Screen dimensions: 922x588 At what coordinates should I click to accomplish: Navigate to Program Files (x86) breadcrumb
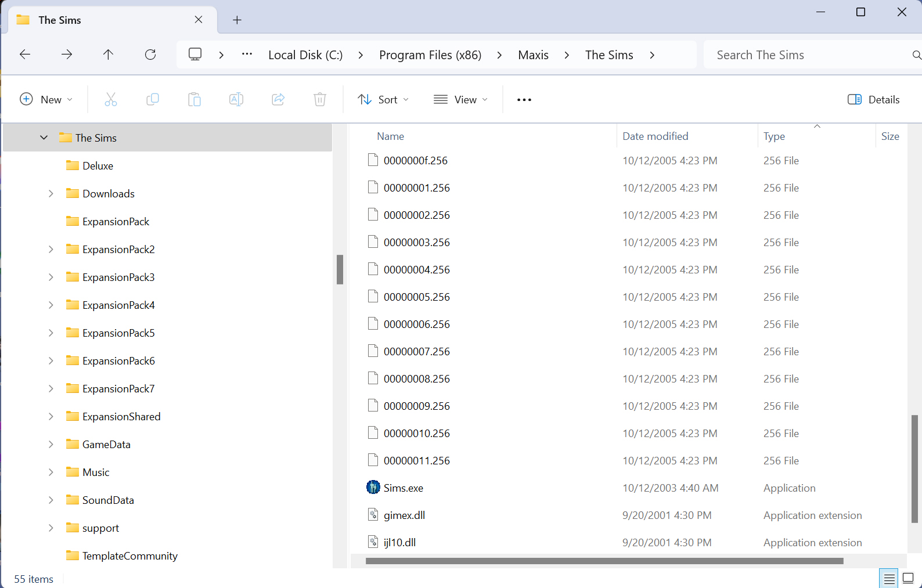click(x=430, y=55)
